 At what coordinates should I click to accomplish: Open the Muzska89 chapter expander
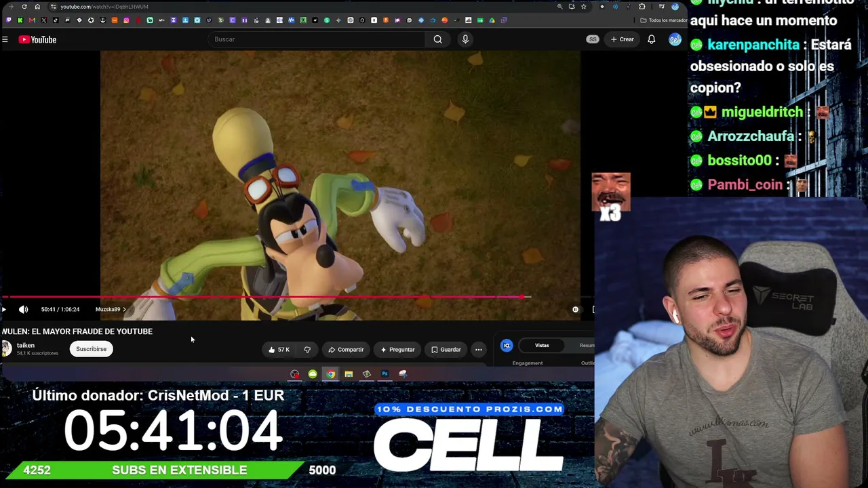coord(111,309)
